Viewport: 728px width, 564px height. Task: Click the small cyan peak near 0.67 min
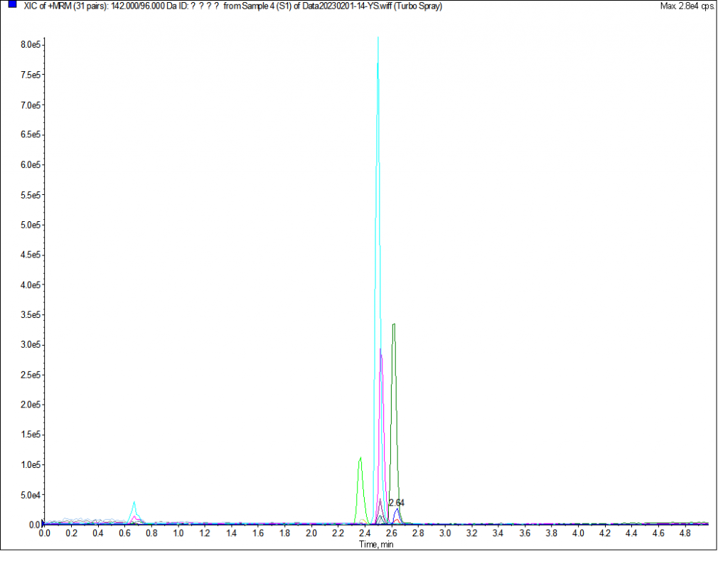pos(134,512)
